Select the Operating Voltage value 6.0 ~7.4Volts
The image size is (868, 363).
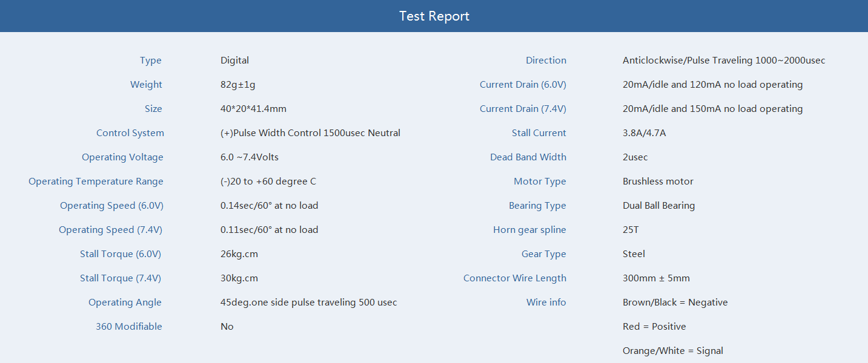tap(250, 157)
